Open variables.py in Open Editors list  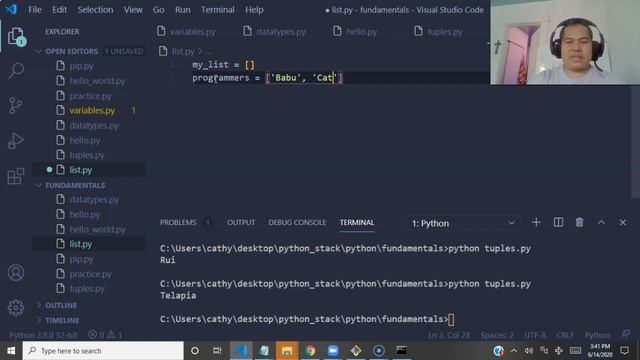pyautogui.click(x=92, y=111)
